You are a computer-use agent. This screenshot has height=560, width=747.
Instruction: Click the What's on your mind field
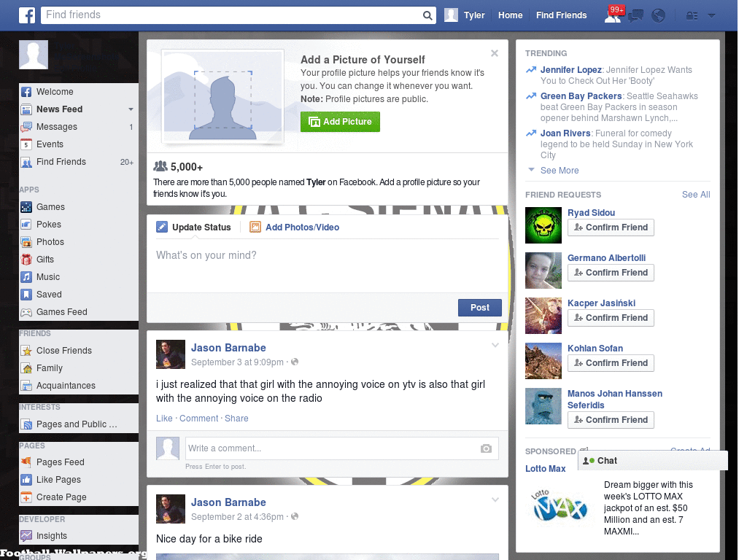[328, 265]
